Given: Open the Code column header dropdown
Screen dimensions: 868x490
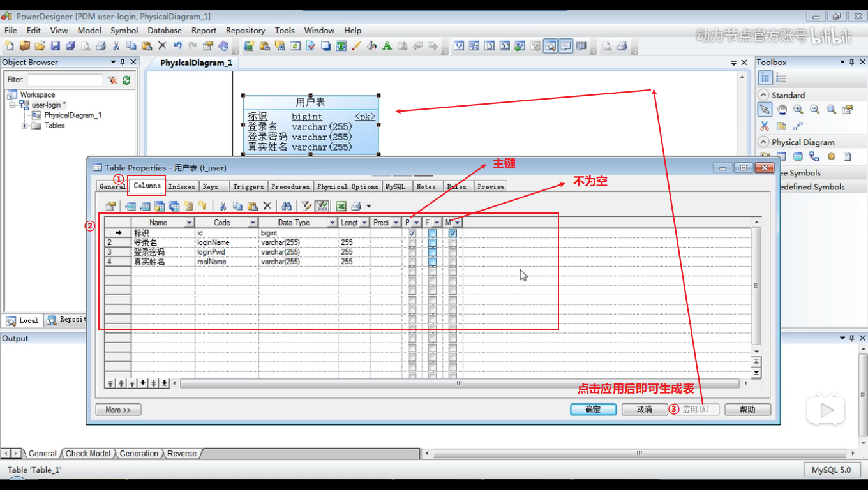Looking at the screenshot, I should click(253, 223).
